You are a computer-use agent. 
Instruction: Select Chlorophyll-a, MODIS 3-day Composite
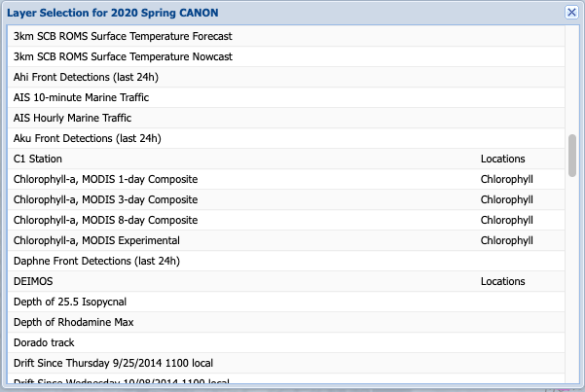pyautogui.click(x=105, y=199)
